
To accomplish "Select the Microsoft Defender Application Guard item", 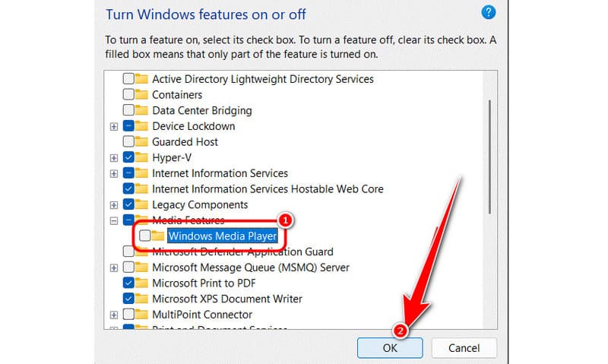I will (242, 252).
